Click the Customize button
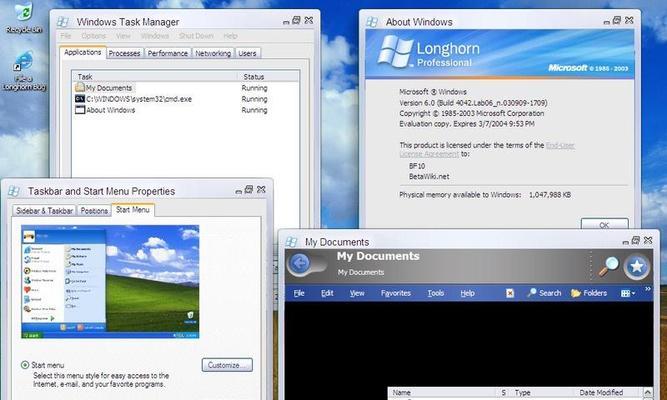667x400 pixels. tap(227, 365)
